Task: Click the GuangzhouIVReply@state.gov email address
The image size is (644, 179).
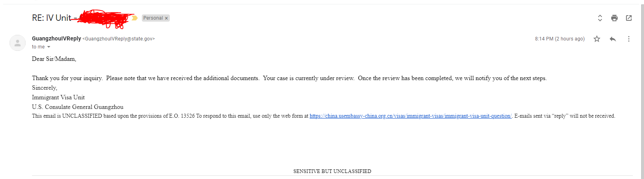Action: pyautogui.click(x=119, y=39)
